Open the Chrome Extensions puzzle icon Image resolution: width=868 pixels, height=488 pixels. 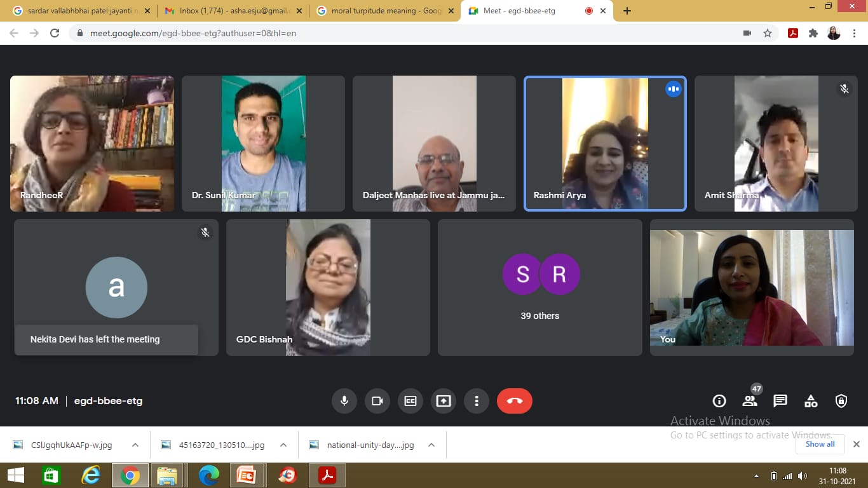point(813,33)
